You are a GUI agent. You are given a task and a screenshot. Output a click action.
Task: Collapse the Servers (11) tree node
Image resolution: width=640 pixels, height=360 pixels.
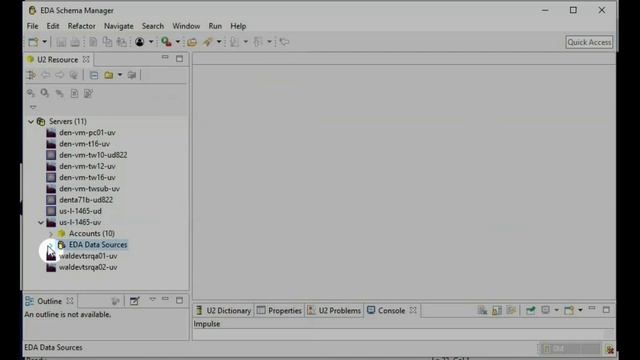click(31, 122)
